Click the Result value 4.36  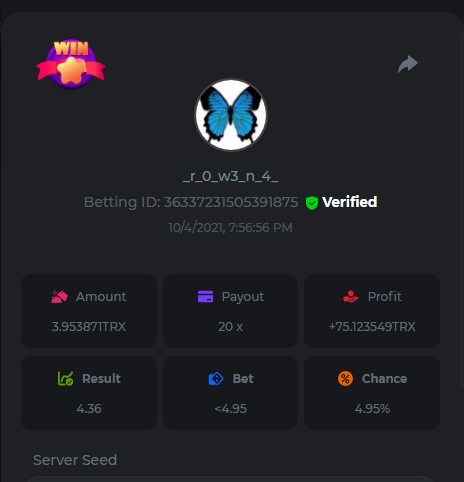coord(89,409)
